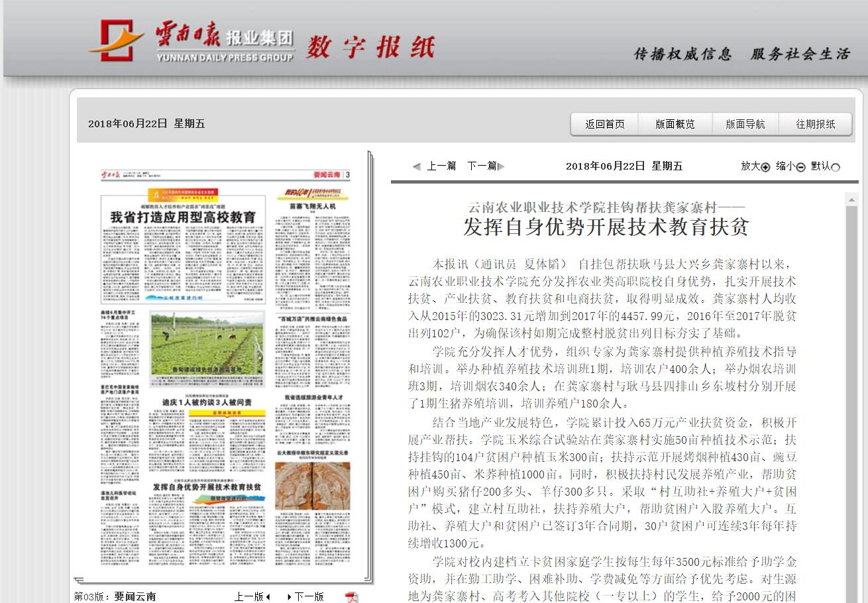Click the farmland photo on newspaper page
This screenshot has height=603, width=868.
tap(207, 343)
